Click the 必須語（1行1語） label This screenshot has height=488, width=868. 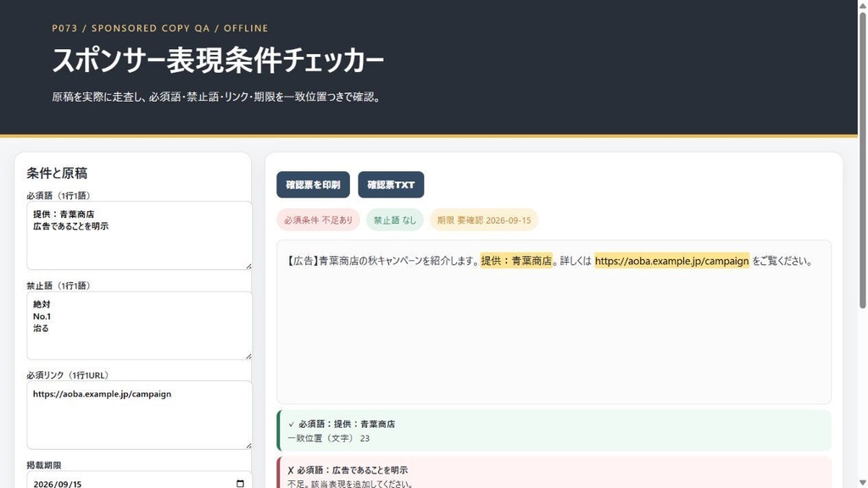(x=58, y=196)
